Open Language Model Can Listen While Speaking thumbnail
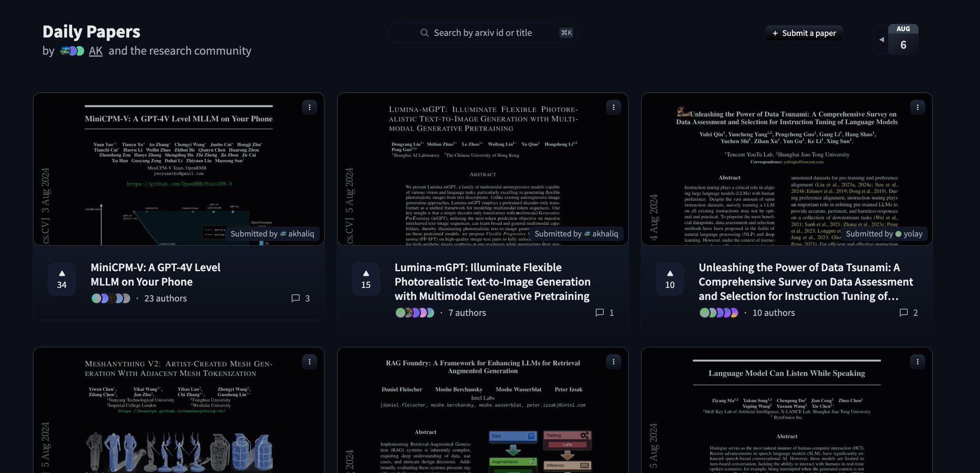The width and height of the screenshot is (980, 473). pyautogui.click(x=787, y=410)
